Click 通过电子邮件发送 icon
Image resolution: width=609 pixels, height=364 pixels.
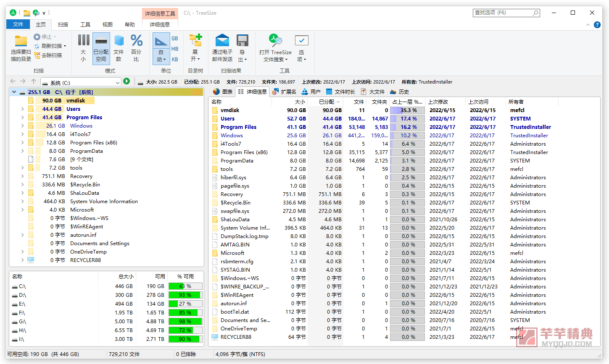[x=222, y=40]
